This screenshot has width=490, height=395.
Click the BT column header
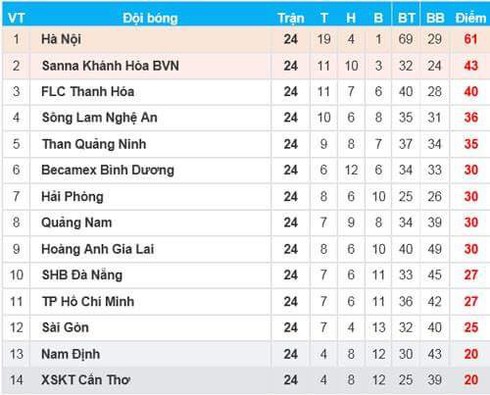pyautogui.click(x=406, y=18)
